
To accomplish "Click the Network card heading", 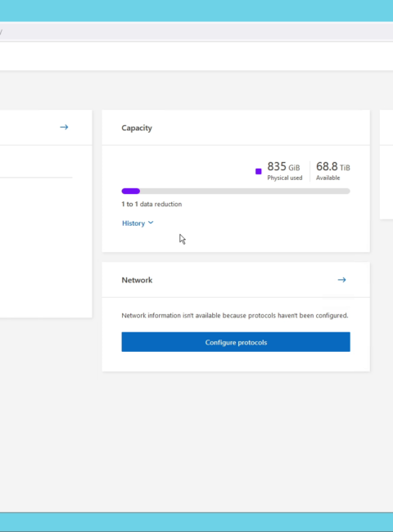I will pyautogui.click(x=137, y=280).
